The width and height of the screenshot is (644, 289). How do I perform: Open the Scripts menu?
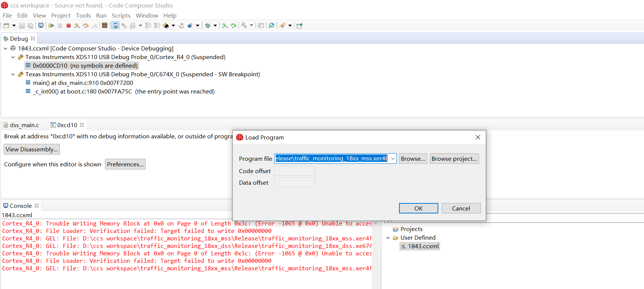pos(121,15)
